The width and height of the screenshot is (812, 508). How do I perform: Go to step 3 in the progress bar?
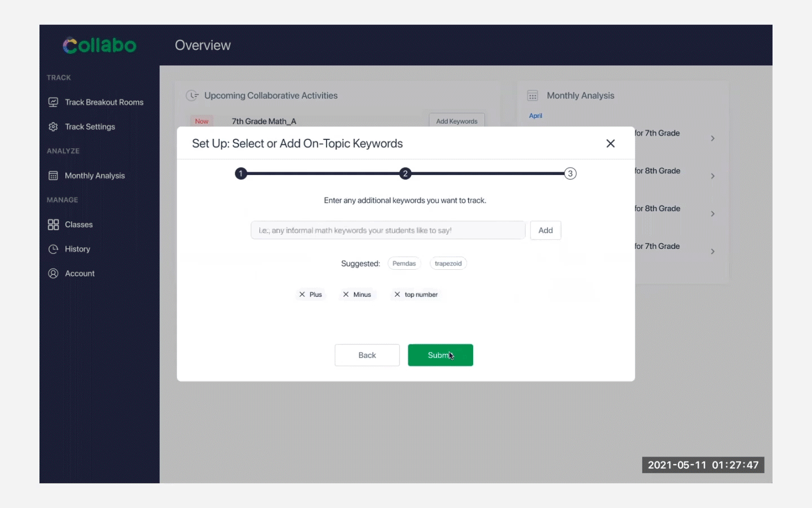(570, 173)
